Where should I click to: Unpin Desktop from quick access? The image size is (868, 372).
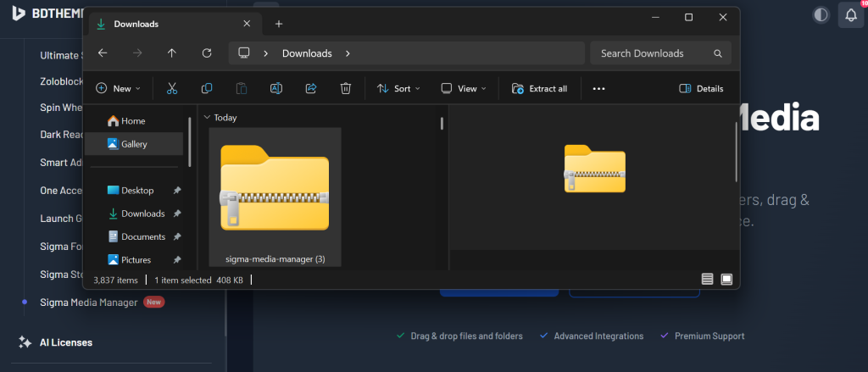(x=176, y=191)
